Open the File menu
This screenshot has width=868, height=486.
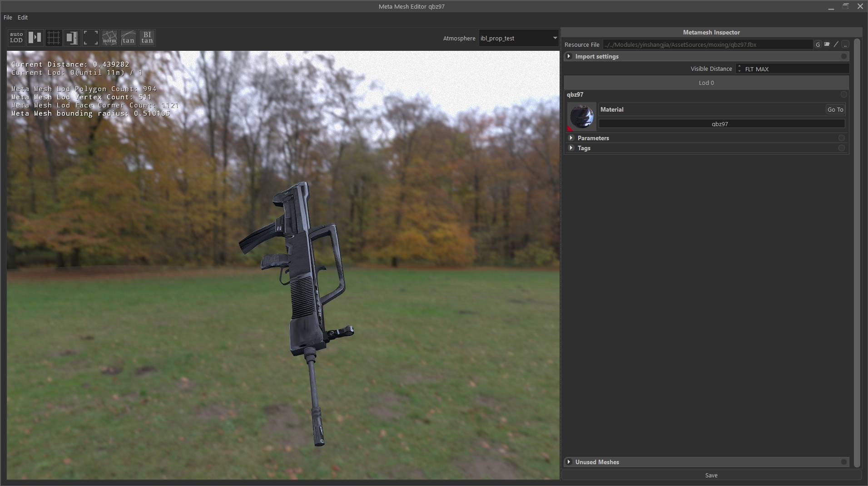click(x=8, y=17)
